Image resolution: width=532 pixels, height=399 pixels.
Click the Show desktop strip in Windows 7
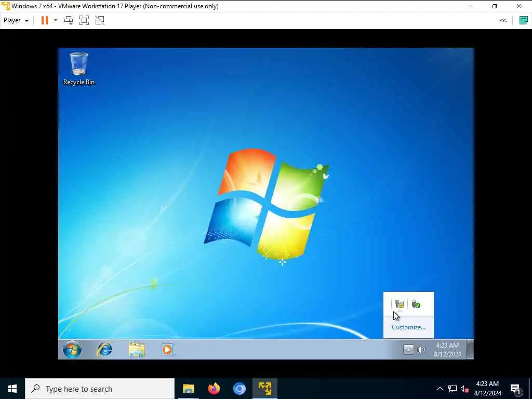(x=470, y=350)
